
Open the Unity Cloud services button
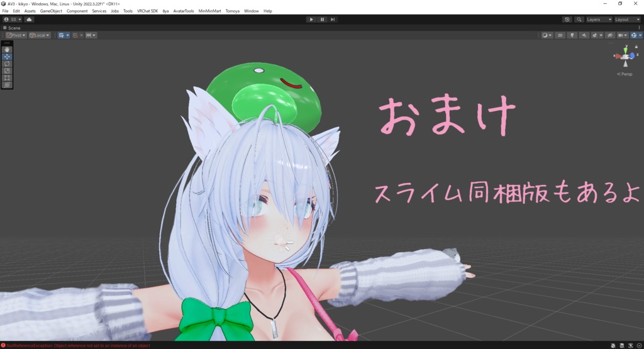[x=29, y=19]
